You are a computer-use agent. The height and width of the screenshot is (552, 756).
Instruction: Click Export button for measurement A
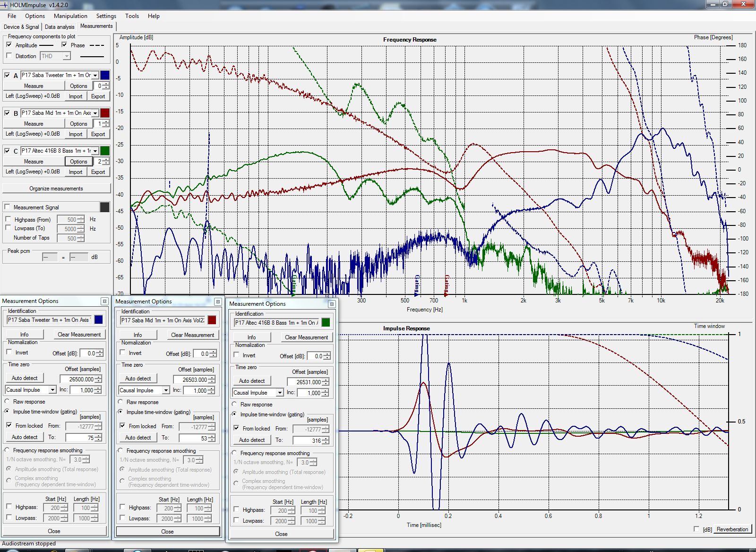[98, 96]
